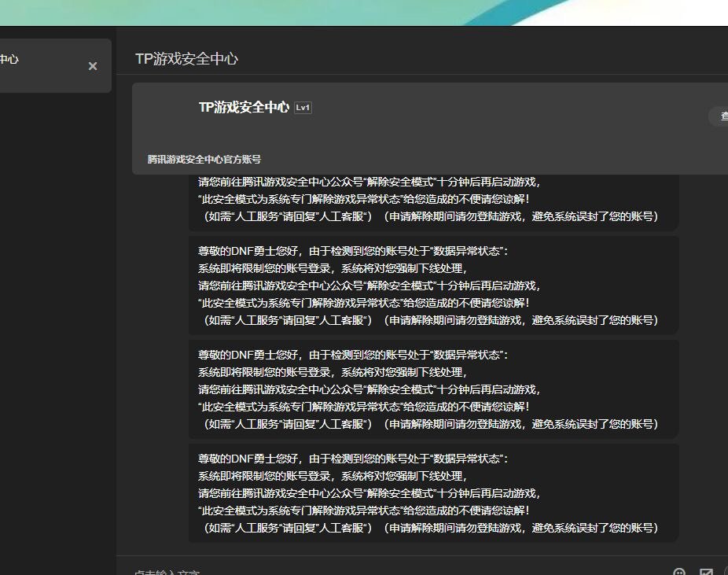
Task: Click the 腾讯游戏安全中心官方账号 description text
Action: 204,160
